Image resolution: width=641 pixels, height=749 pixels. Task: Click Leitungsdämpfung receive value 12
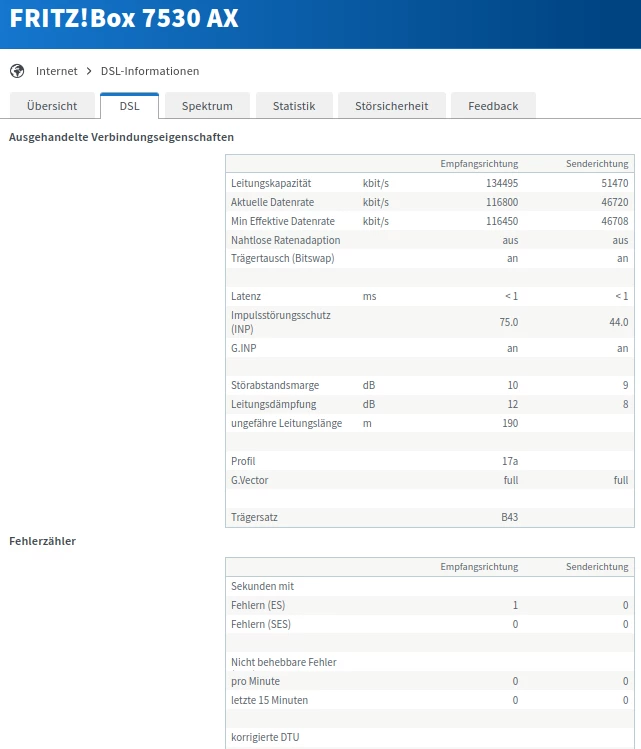pos(513,404)
